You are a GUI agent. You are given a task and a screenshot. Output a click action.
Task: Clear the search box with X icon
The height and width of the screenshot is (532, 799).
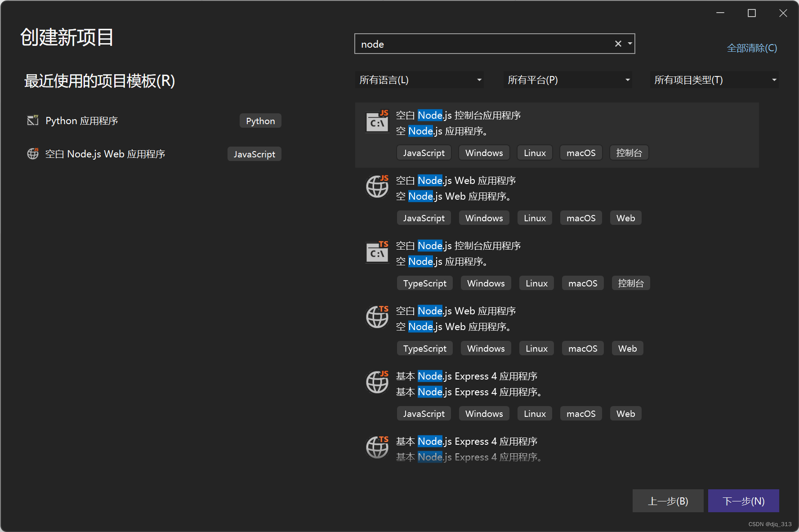coord(618,44)
